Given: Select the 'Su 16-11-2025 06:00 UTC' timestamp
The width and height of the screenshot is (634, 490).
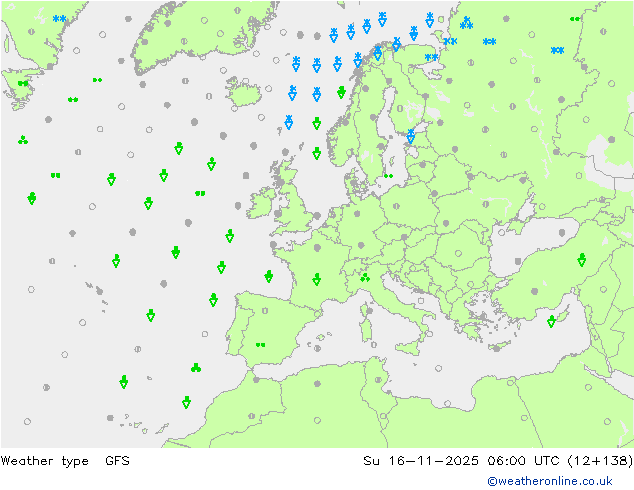Looking at the screenshot, I should tap(461, 461).
